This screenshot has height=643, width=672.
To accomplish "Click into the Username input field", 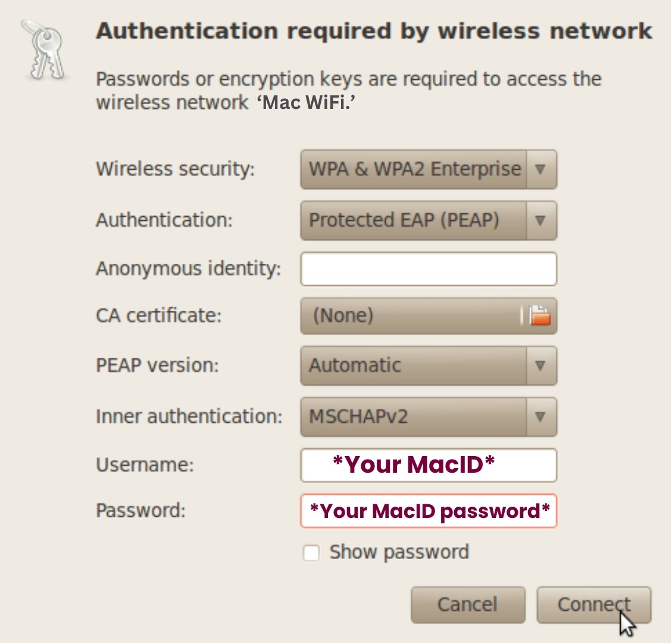I will tap(429, 465).
